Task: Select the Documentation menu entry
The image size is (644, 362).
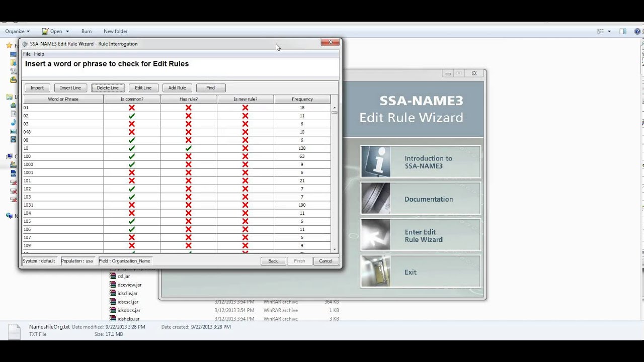Action: point(421,199)
